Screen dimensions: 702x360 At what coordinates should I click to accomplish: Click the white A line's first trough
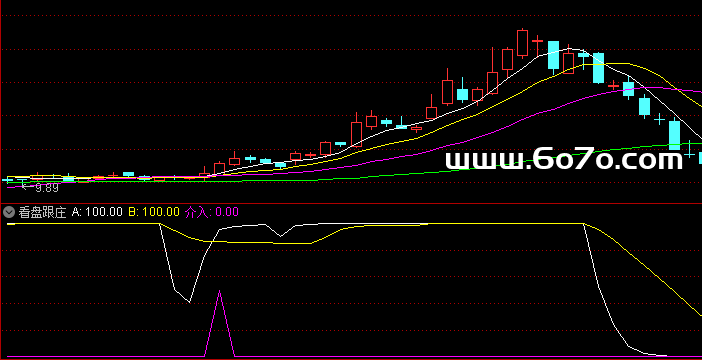[189, 302]
